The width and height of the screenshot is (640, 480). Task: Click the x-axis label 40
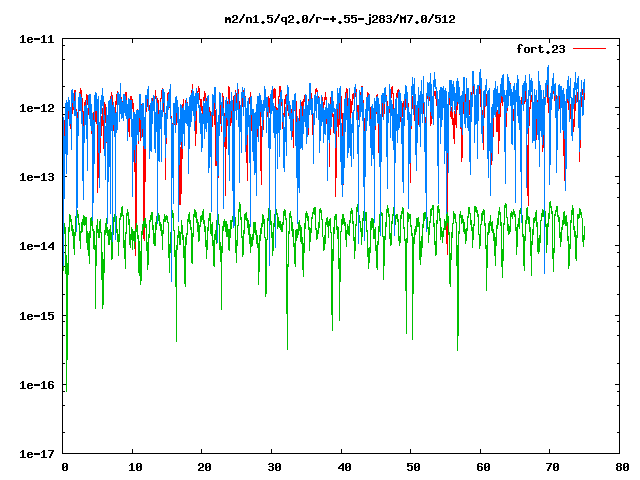tap(344, 467)
